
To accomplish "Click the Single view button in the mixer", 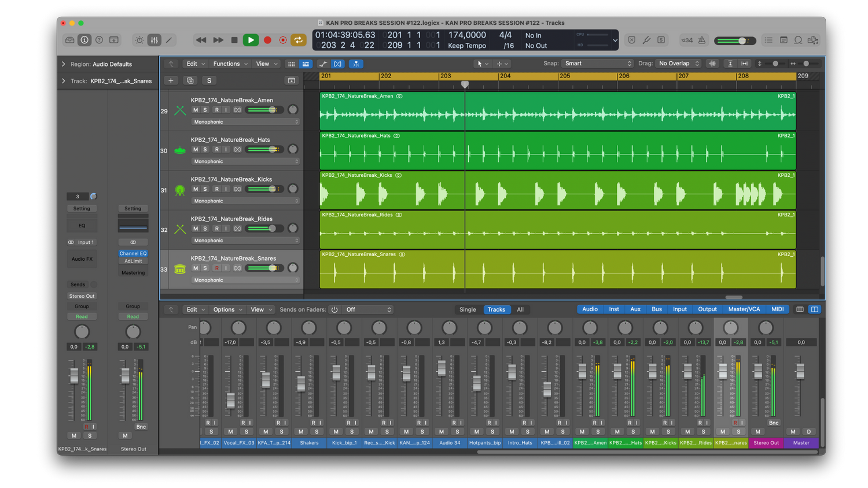I will (468, 309).
